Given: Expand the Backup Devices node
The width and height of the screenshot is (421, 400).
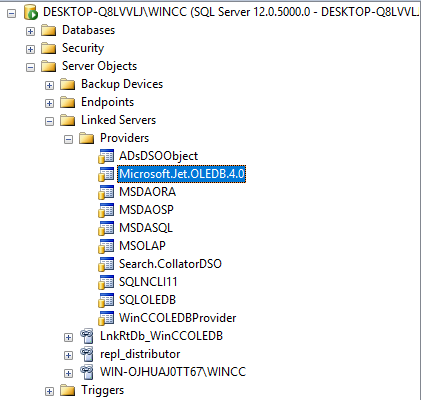Looking at the screenshot, I should tap(49, 85).
